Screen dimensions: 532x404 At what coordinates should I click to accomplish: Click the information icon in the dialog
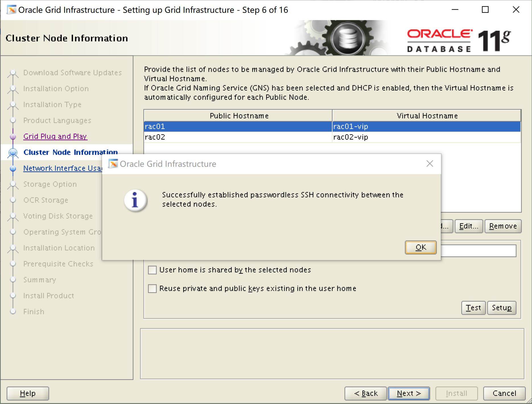pyautogui.click(x=135, y=200)
